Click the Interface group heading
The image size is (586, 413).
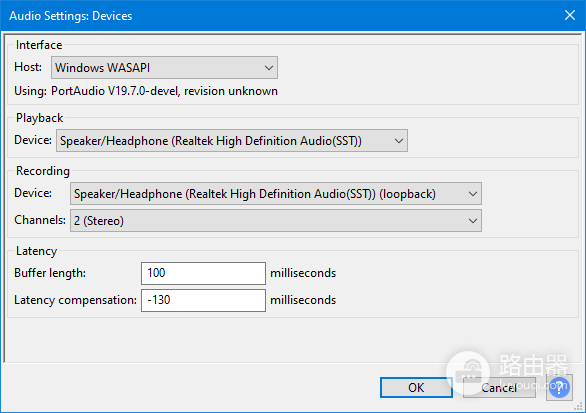tap(39, 45)
